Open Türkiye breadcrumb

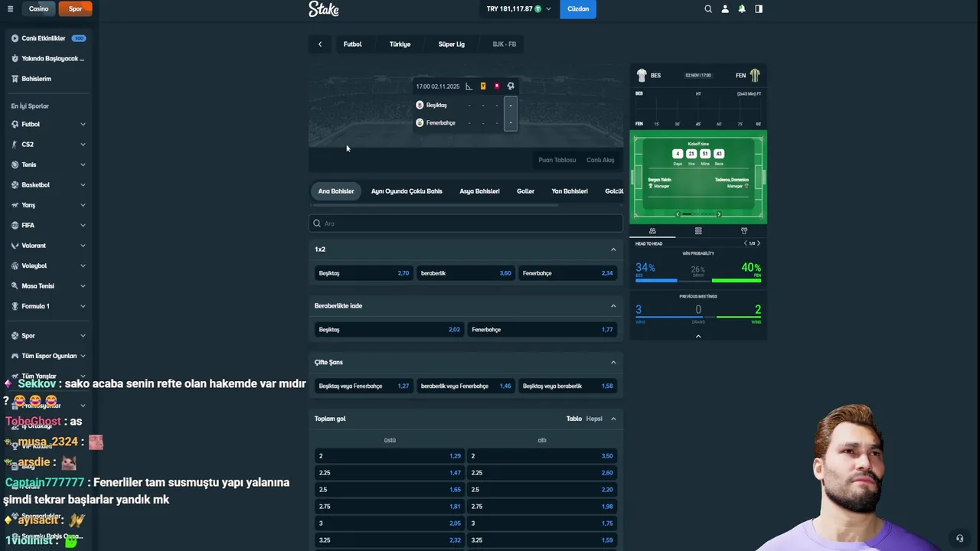400,44
